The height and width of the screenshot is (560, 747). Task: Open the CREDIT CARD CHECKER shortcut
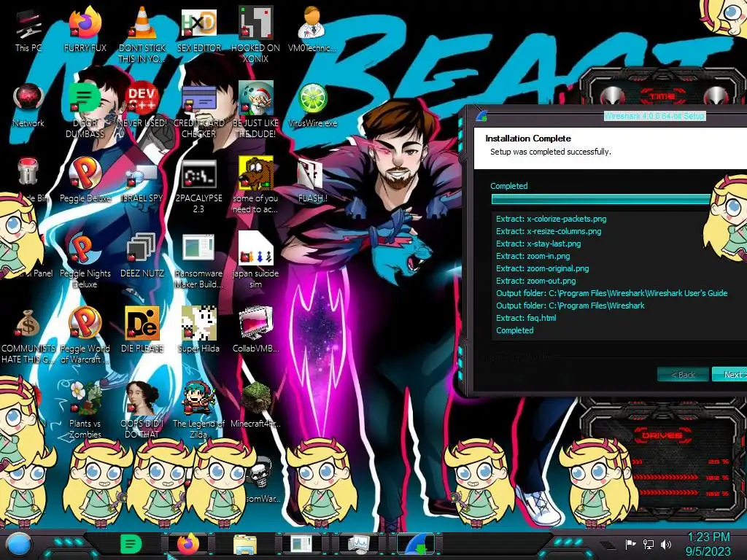199,110
